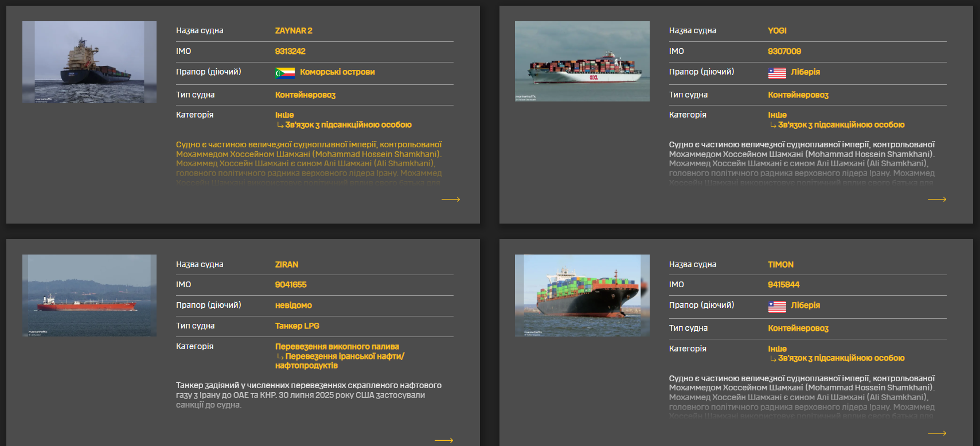Click the Liberia flag on TIMON card
The width and height of the screenshot is (980, 446).
pyautogui.click(x=777, y=307)
